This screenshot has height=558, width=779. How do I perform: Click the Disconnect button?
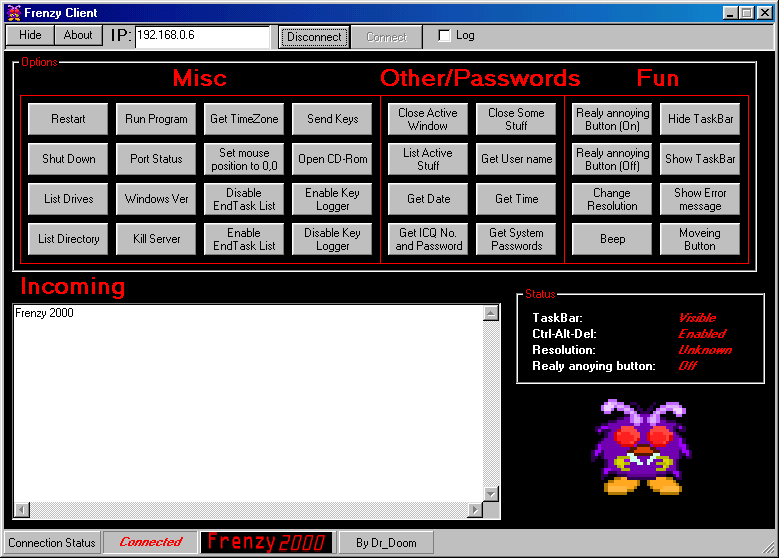(x=314, y=37)
